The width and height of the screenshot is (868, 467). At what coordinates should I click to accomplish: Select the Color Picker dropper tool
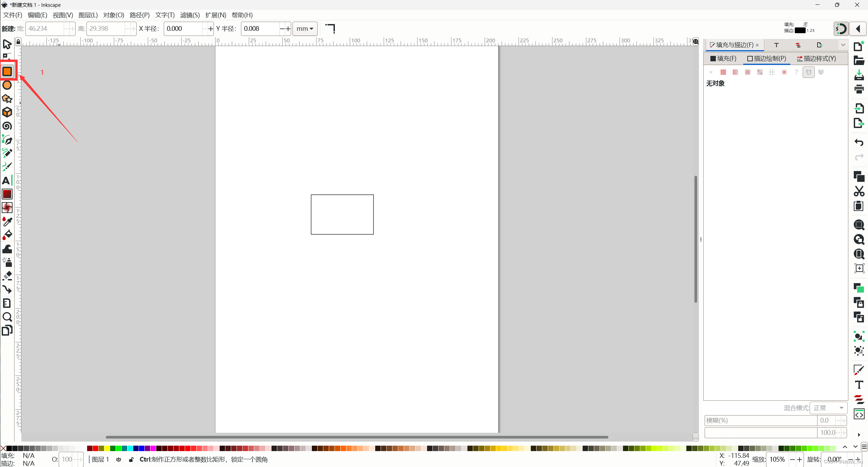point(7,221)
